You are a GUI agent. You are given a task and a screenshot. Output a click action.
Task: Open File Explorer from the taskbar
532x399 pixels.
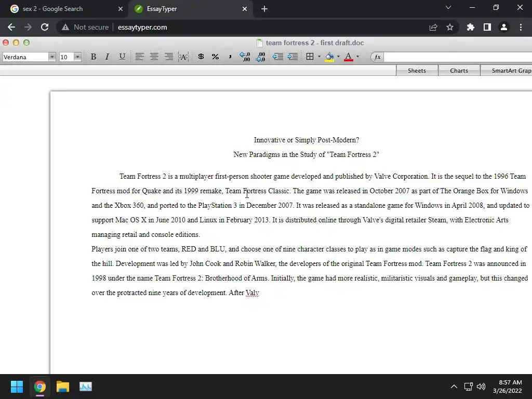tap(63, 387)
